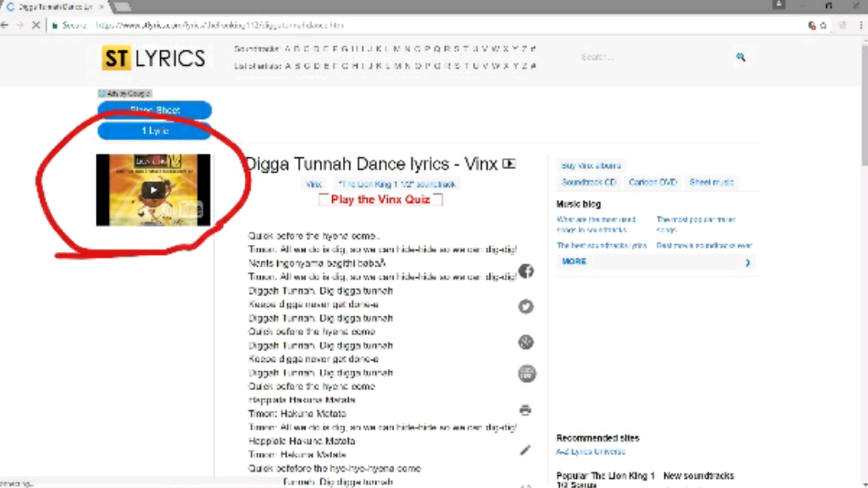
Task: Play the Vinx Quiz
Action: click(380, 199)
